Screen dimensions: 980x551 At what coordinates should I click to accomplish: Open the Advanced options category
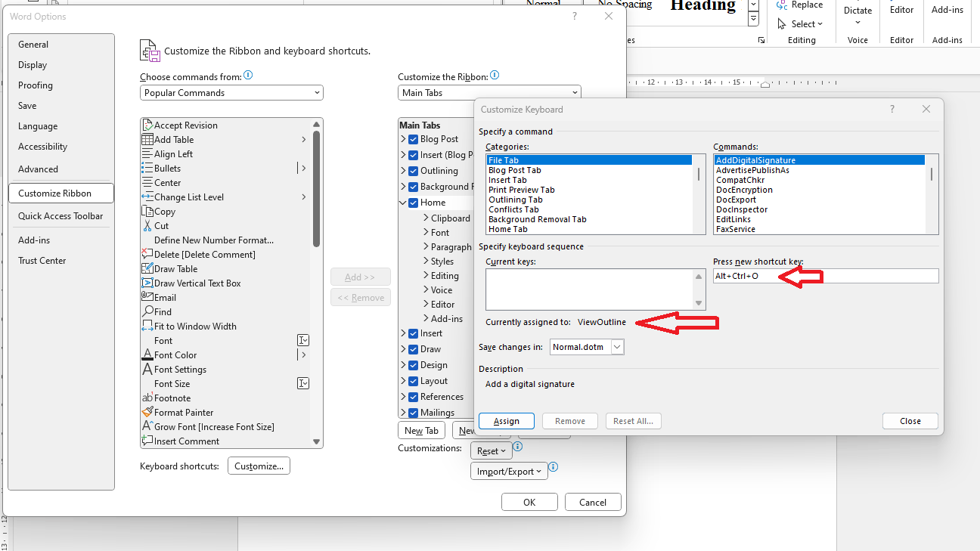pyautogui.click(x=61, y=169)
